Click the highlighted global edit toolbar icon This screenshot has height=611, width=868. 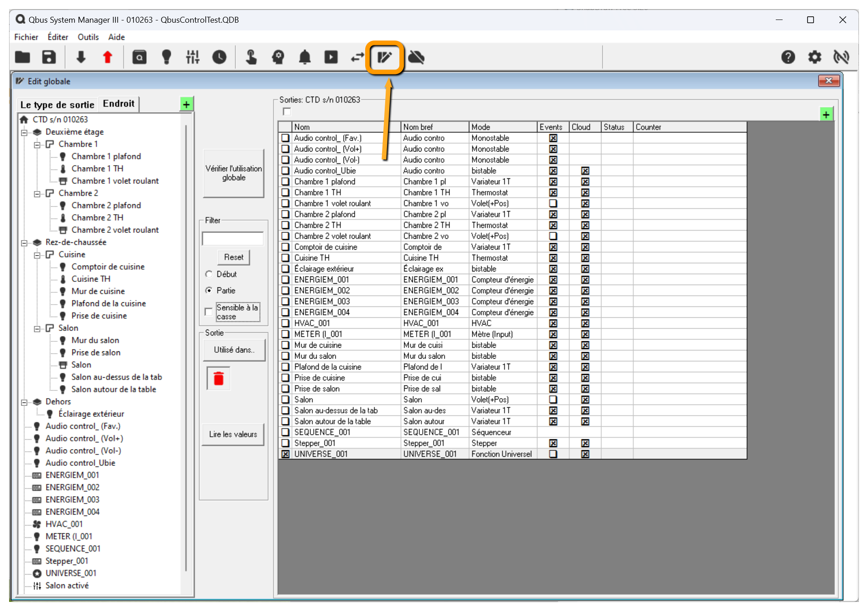tap(384, 57)
